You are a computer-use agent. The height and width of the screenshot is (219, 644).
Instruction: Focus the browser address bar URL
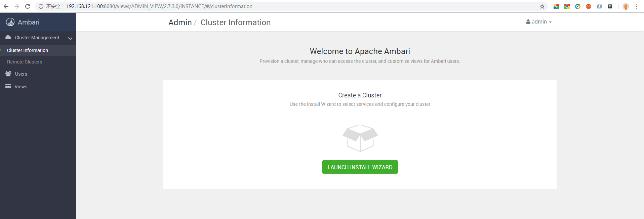point(159,6)
